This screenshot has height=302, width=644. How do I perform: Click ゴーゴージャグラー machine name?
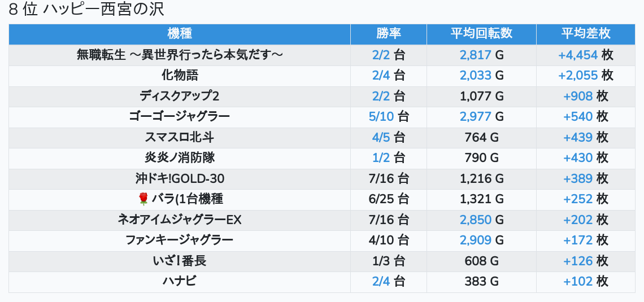(x=180, y=116)
